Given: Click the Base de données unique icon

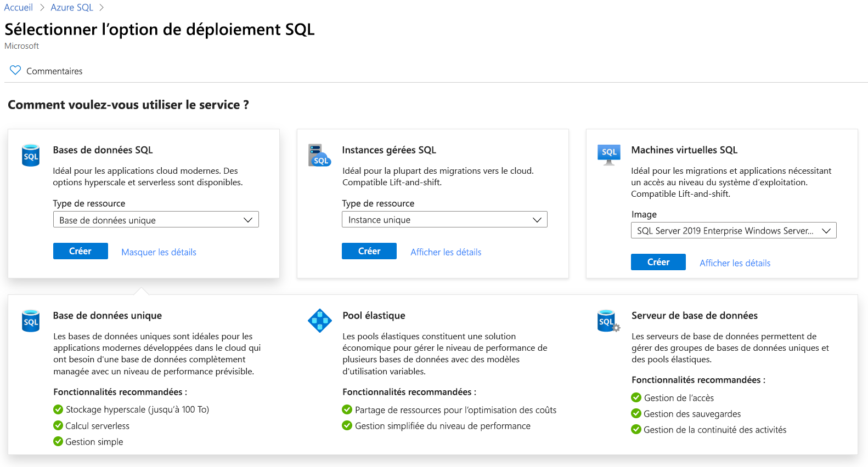Looking at the screenshot, I should tap(31, 321).
